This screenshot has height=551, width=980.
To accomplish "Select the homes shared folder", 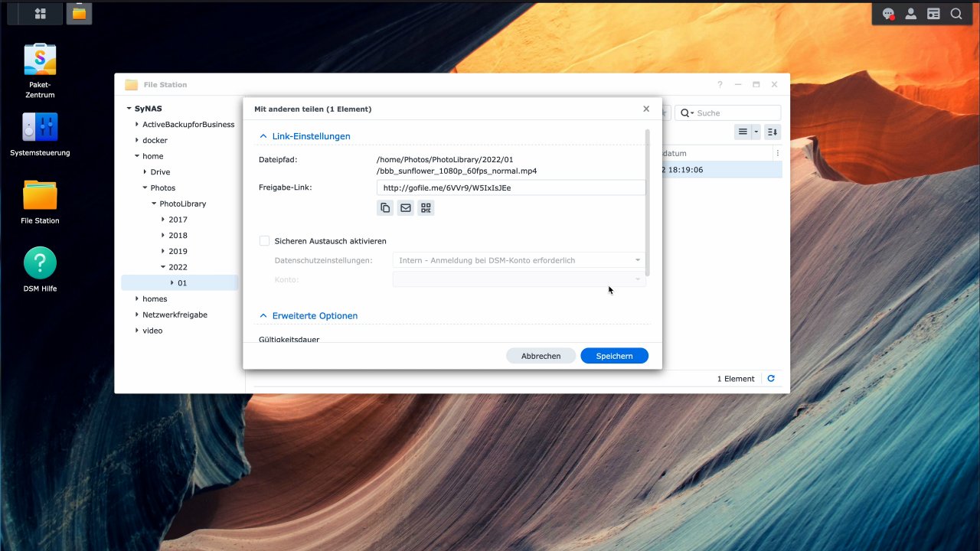I will point(155,298).
